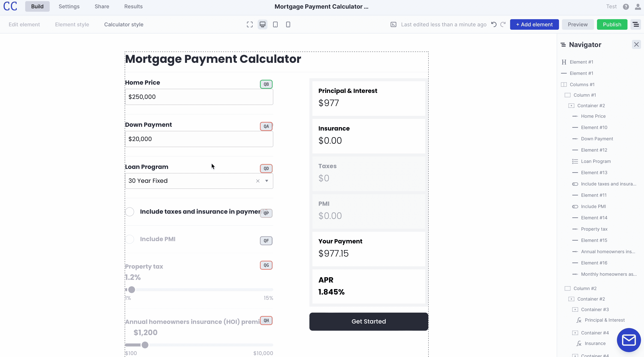Image resolution: width=644 pixels, height=357 pixels.
Task: Switch to fullscreen view icon
Action: point(250,24)
